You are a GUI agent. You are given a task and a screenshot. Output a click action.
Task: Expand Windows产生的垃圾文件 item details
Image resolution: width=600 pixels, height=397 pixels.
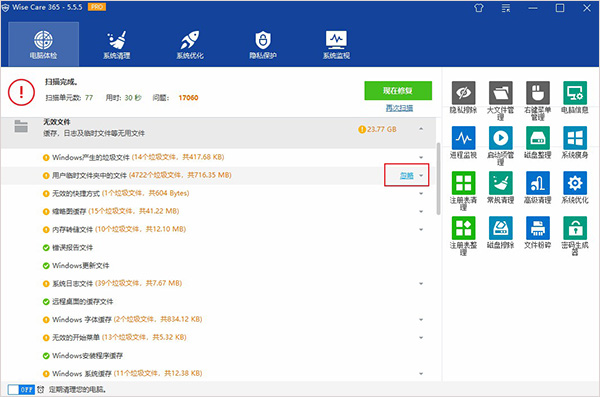(x=421, y=157)
